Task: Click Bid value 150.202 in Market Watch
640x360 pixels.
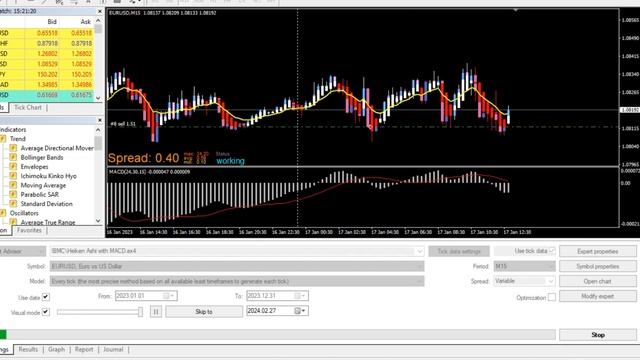Action: [47, 75]
